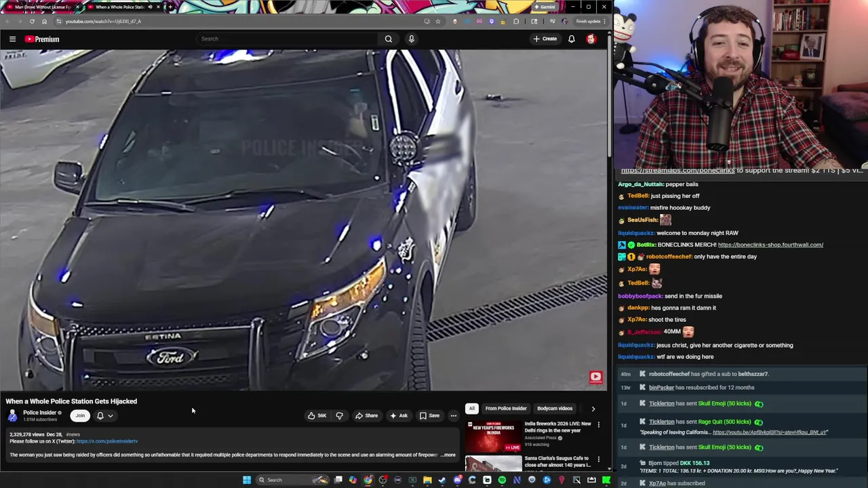Expand description with ...more
The image size is (868, 488).
point(448,455)
